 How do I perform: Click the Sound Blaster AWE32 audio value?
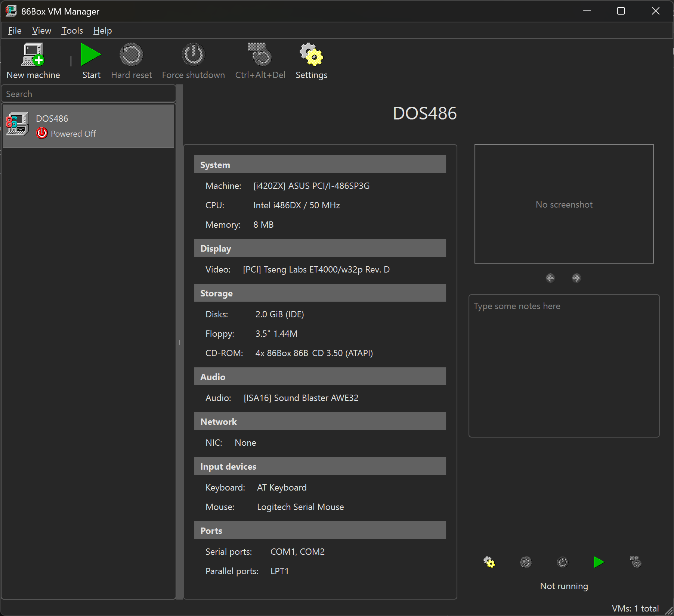click(301, 398)
